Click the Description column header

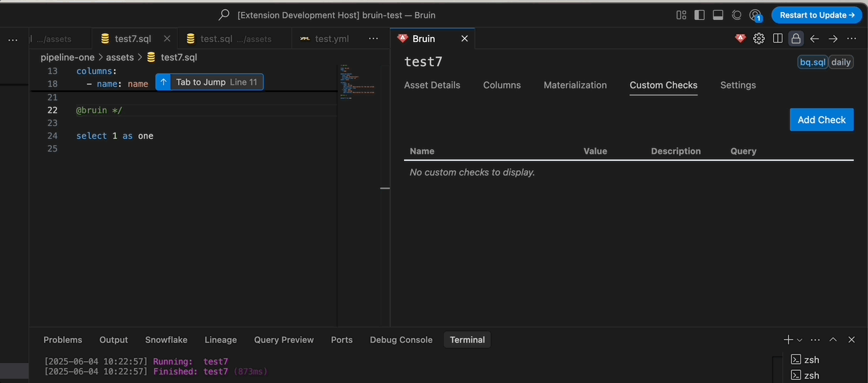click(x=676, y=151)
